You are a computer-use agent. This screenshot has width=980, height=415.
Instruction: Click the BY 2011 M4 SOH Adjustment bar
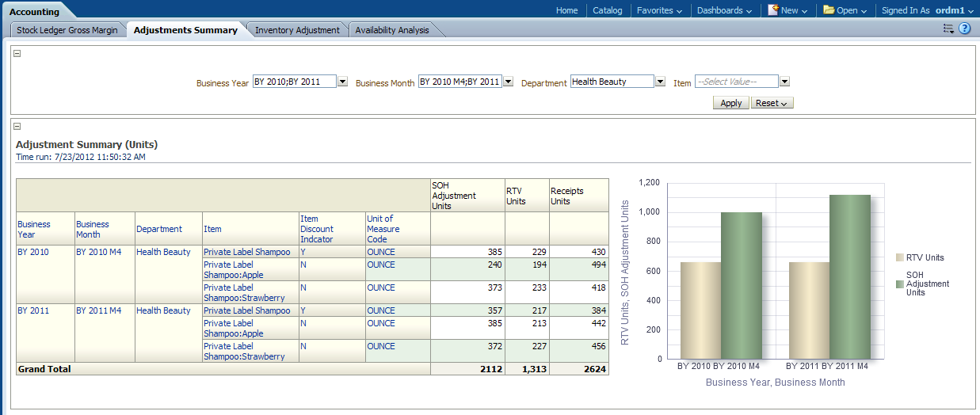(850, 277)
